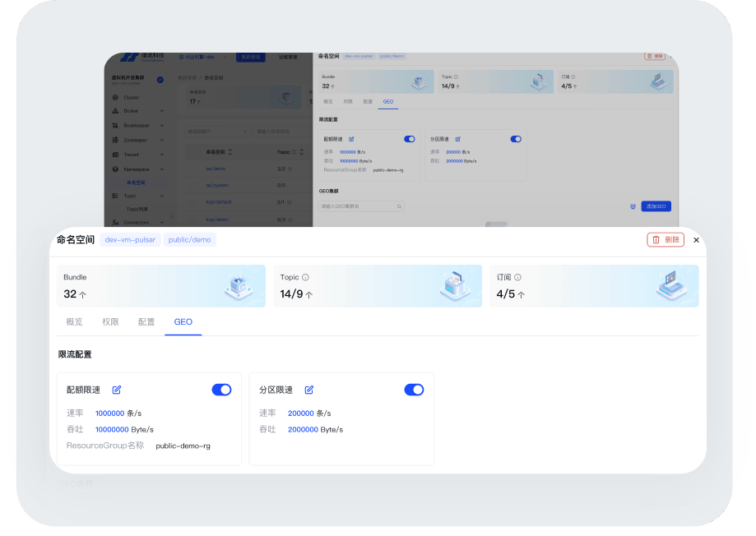Click the blue 添加GEO button
Image resolution: width=756 pixels, height=536 pixels.
click(656, 206)
